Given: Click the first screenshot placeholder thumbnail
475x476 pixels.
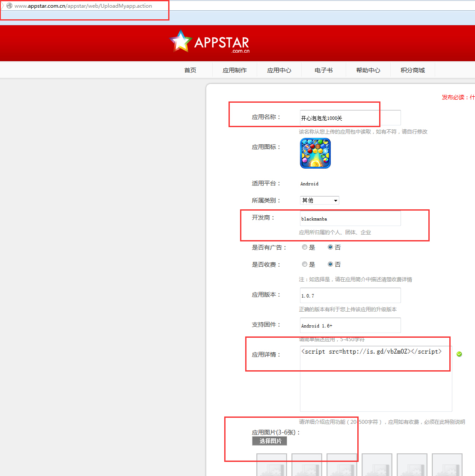Looking at the screenshot, I should (272, 465).
